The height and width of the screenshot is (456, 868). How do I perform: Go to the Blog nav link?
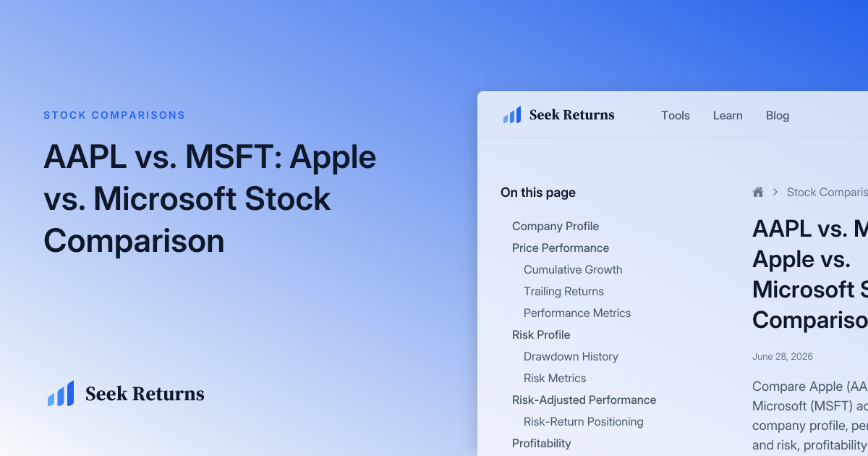(778, 115)
